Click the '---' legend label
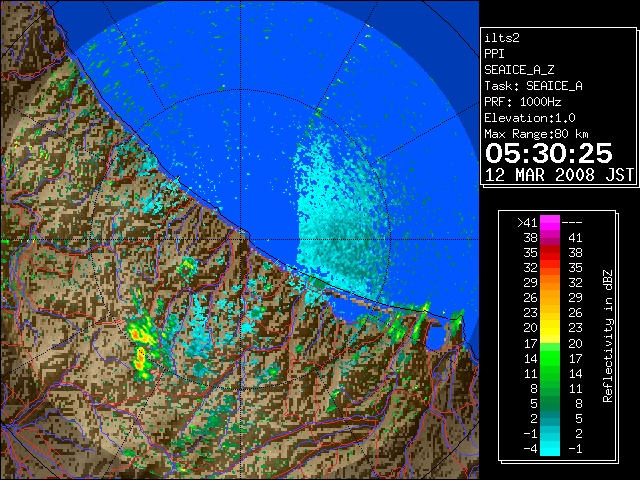Image resolution: width=640 pixels, height=480 pixels. pyautogui.click(x=572, y=223)
